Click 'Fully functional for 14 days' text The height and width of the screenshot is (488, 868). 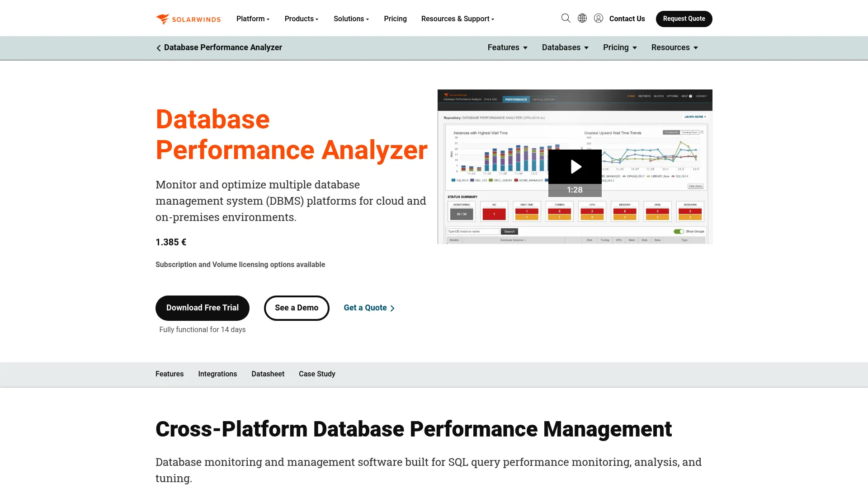pyautogui.click(x=203, y=330)
